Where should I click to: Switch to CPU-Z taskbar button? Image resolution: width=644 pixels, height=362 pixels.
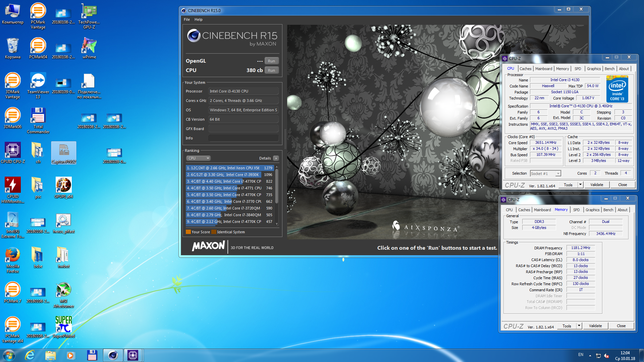(x=133, y=355)
